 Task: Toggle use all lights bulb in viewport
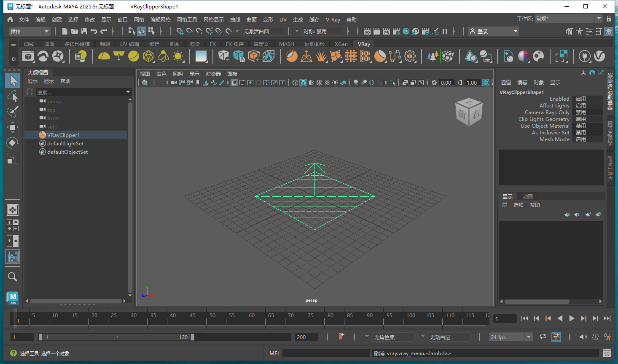pyautogui.click(x=335, y=83)
